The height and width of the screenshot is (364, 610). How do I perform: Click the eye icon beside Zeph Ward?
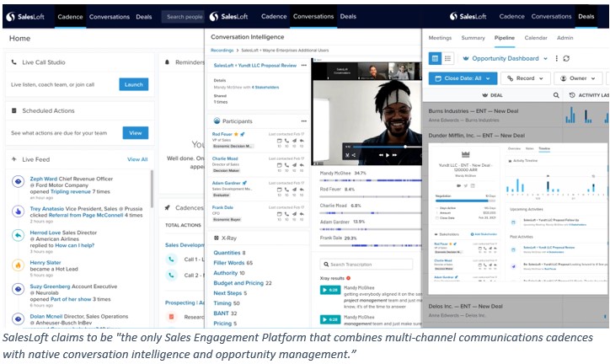[18, 182]
